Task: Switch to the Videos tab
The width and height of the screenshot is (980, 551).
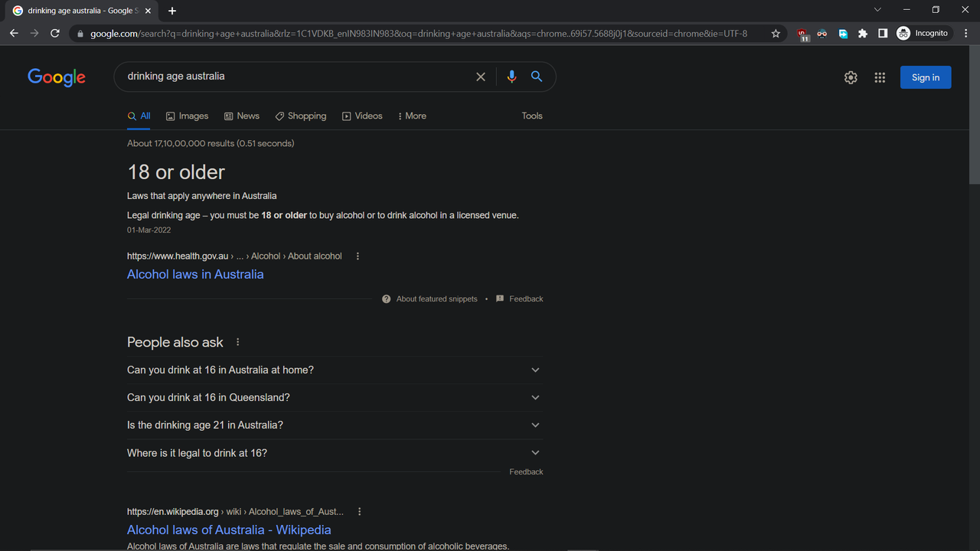Action: [362, 116]
